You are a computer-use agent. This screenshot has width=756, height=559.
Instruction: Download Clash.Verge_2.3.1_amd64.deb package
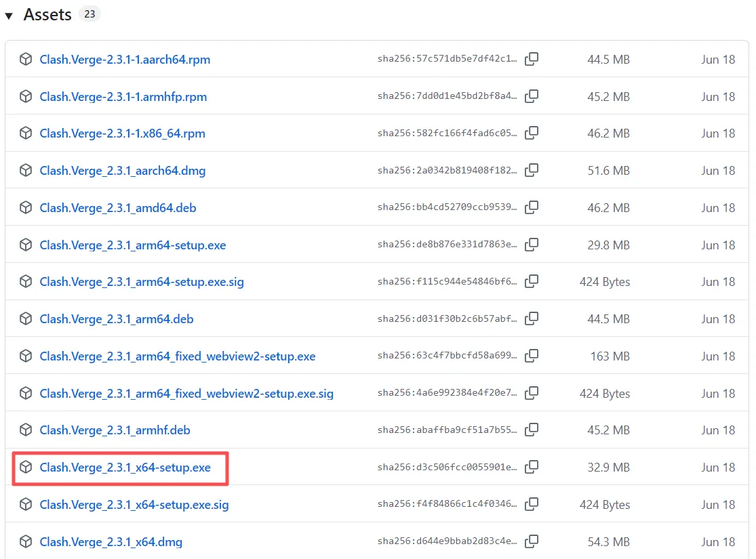[x=118, y=208]
